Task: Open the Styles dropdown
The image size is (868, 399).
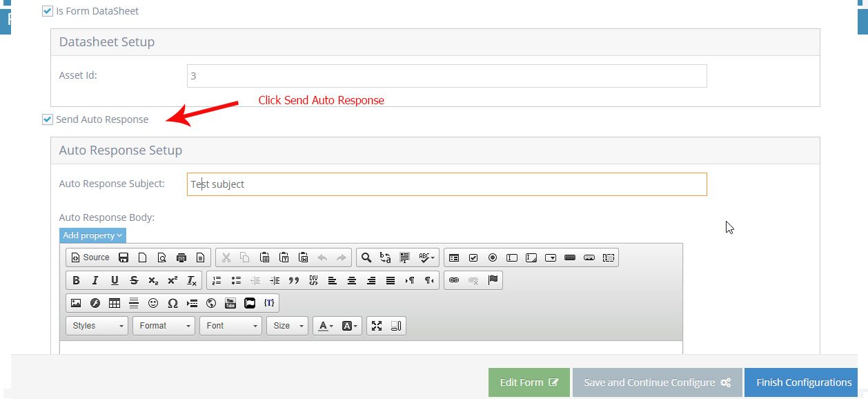Action: click(x=97, y=326)
